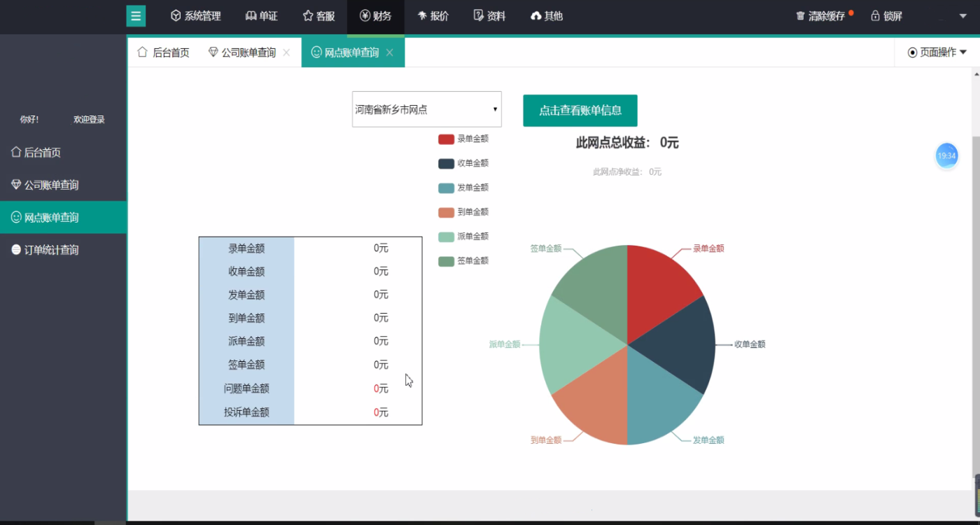Viewport: 980px width, 525px height.
Task: Click the 到单金额 table row label
Action: [246, 318]
